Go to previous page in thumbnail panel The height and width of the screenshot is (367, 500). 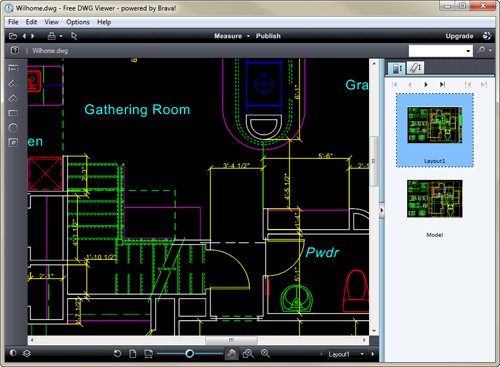410,85
